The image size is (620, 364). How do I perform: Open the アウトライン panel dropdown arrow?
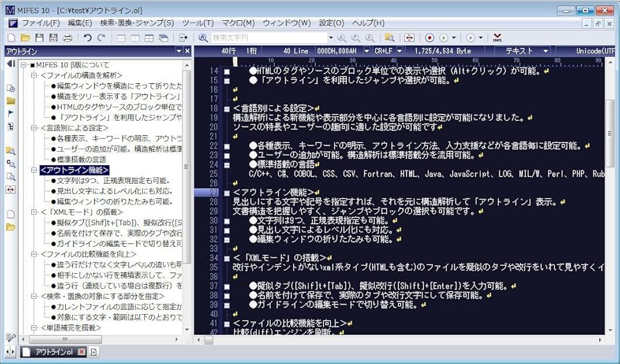tap(179, 51)
